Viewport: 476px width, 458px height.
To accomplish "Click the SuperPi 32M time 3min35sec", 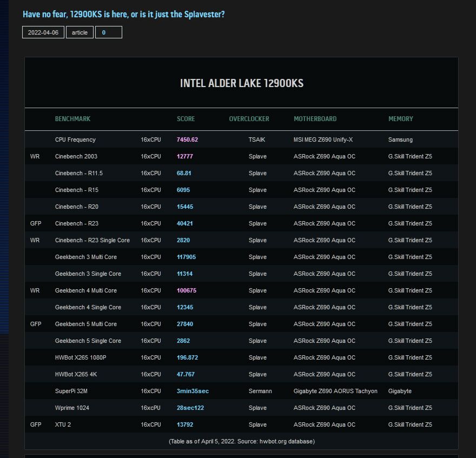I will tap(193, 391).
